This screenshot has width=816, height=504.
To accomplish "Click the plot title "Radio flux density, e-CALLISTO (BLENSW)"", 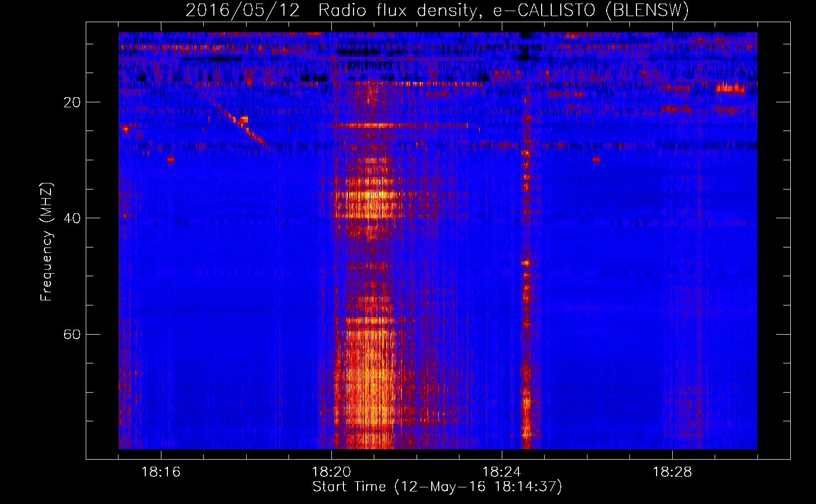I will [x=504, y=10].
